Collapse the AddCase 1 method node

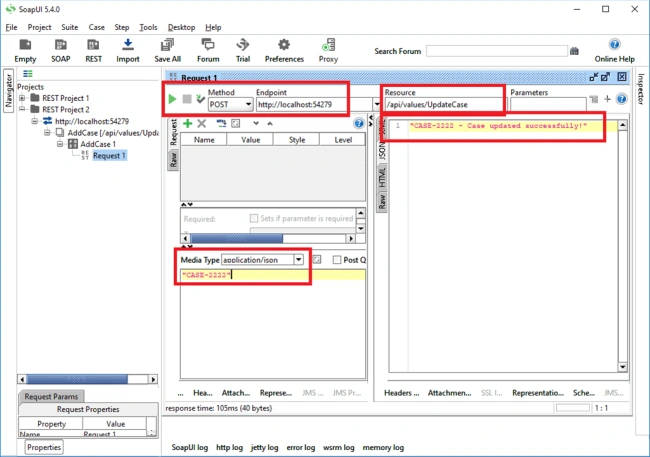pyautogui.click(x=60, y=144)
